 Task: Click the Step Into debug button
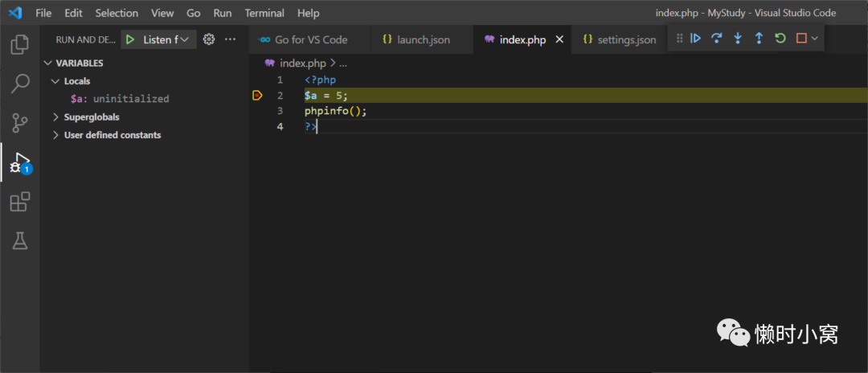coord(737,39)
